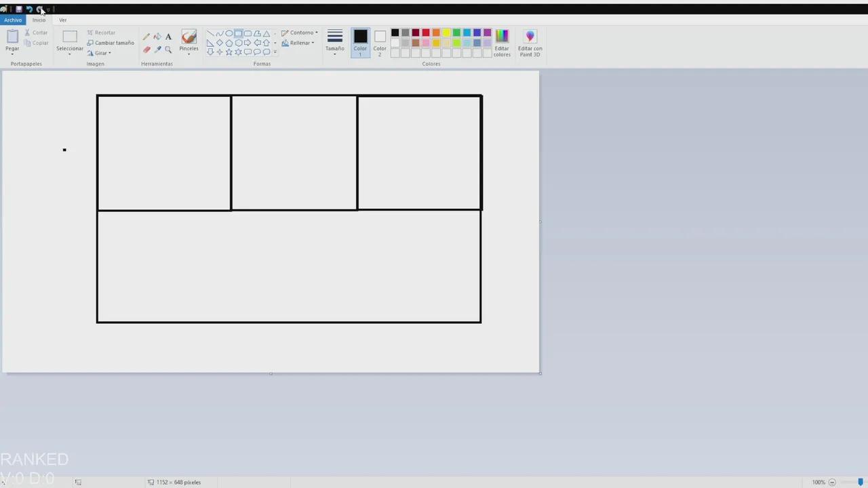Select the Pencil tool
The image size is (868, 488).
point(146,36)
